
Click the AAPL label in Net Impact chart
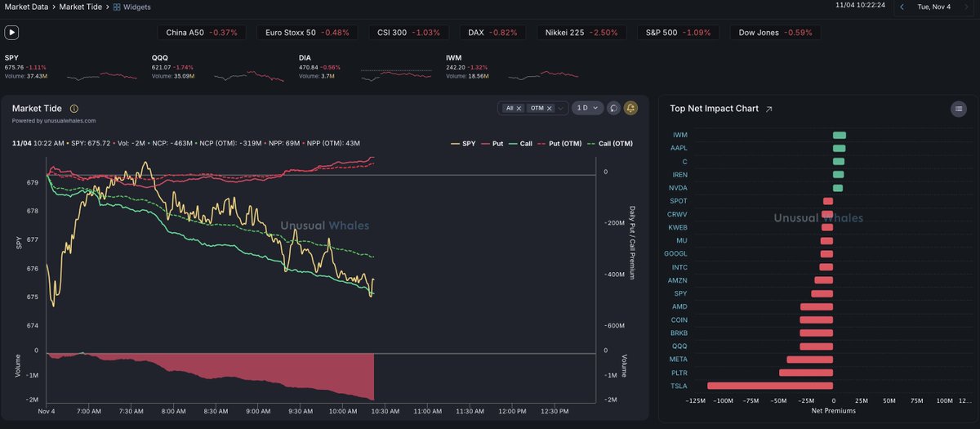pos(678,148)
